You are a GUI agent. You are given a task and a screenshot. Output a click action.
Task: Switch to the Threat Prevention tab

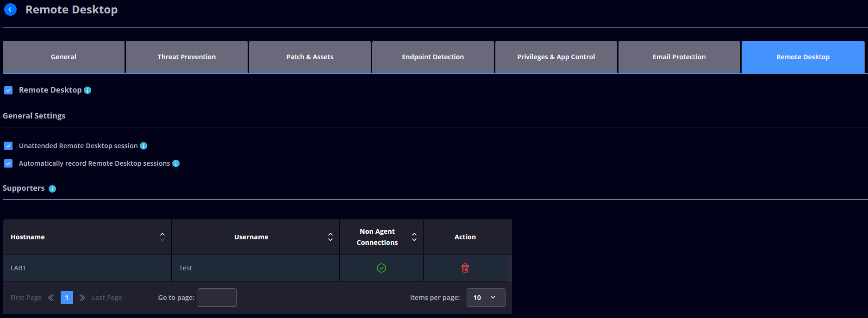pos(187,57)
